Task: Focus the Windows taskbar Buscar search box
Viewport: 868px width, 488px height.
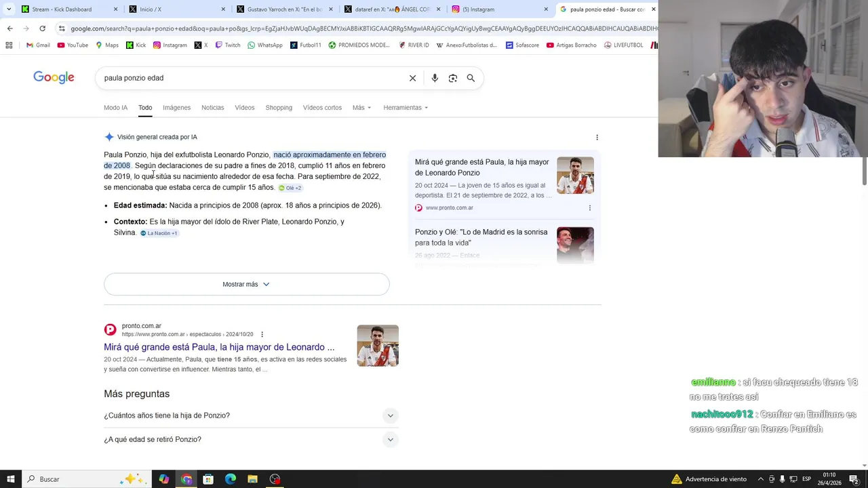Action: click(87, 479)
